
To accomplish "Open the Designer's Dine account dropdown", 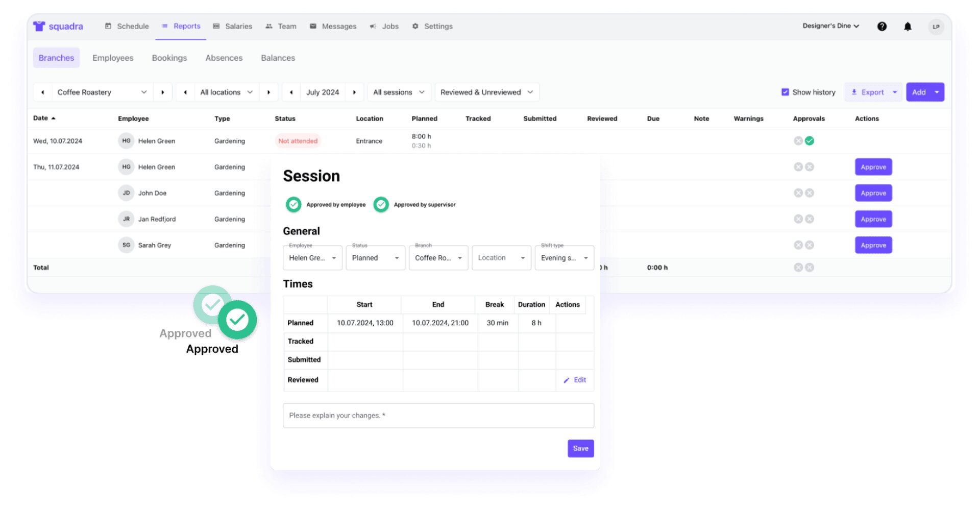I will (830, 26).
